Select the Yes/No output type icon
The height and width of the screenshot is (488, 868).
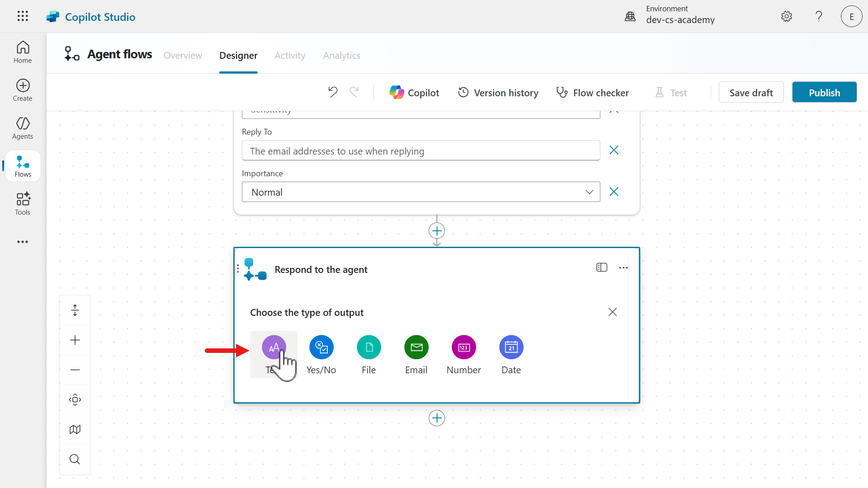tap(321, 347)
